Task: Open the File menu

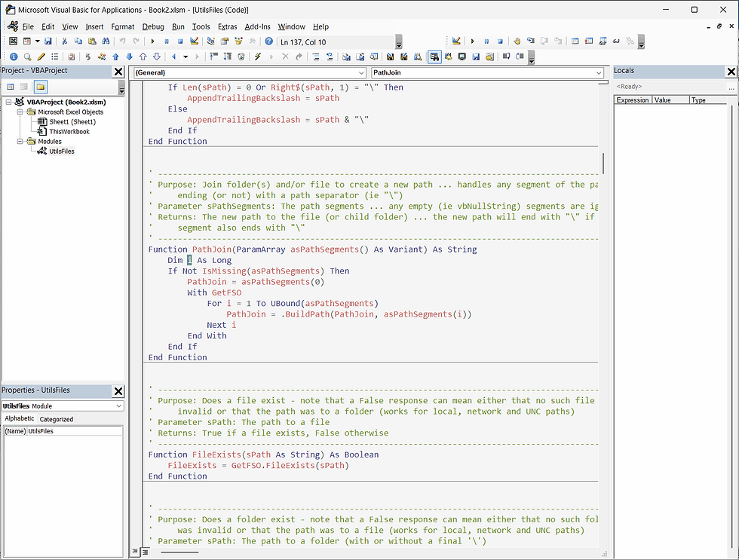Action: tap(28, 27)
